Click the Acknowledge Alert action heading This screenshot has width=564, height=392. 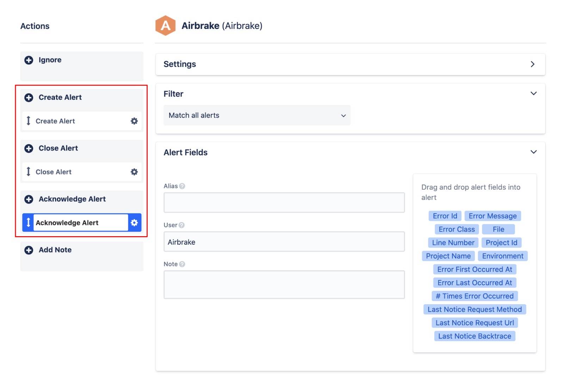[x=72, y=199]
